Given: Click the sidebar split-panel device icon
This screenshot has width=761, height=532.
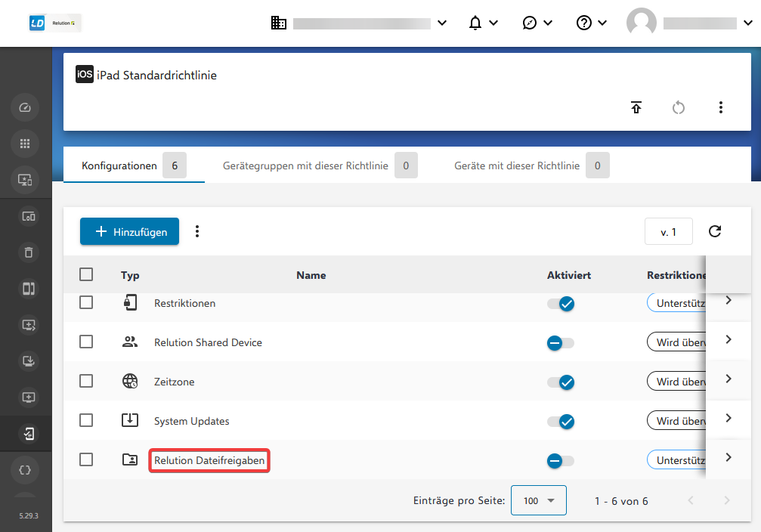Looking at the screenshot, I should 29,289.
